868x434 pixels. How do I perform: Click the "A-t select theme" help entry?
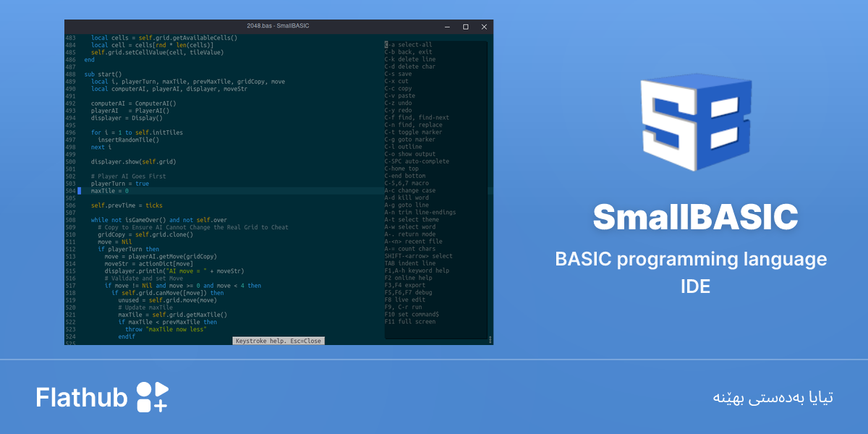coord(412,219)
